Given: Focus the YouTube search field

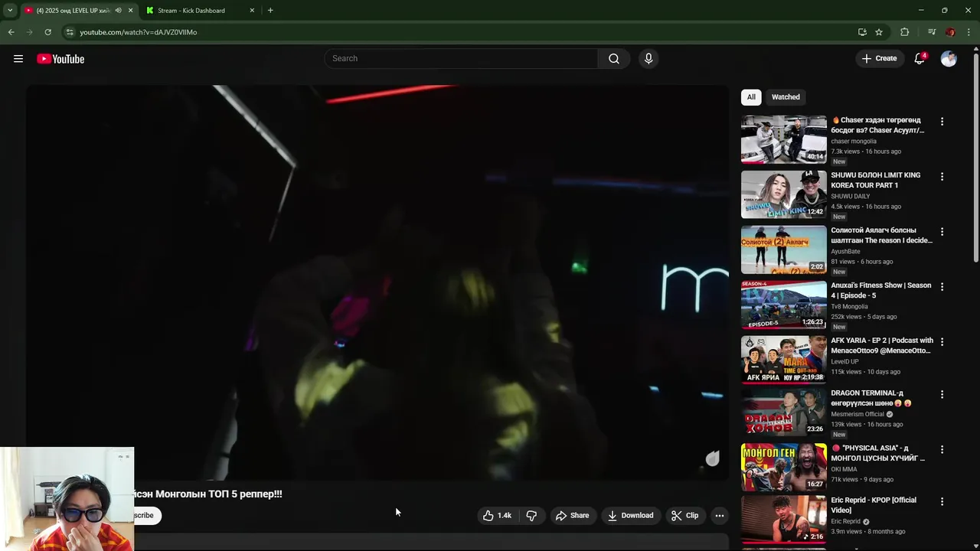Looking at the screenshot, I should [x=461, y=59].
